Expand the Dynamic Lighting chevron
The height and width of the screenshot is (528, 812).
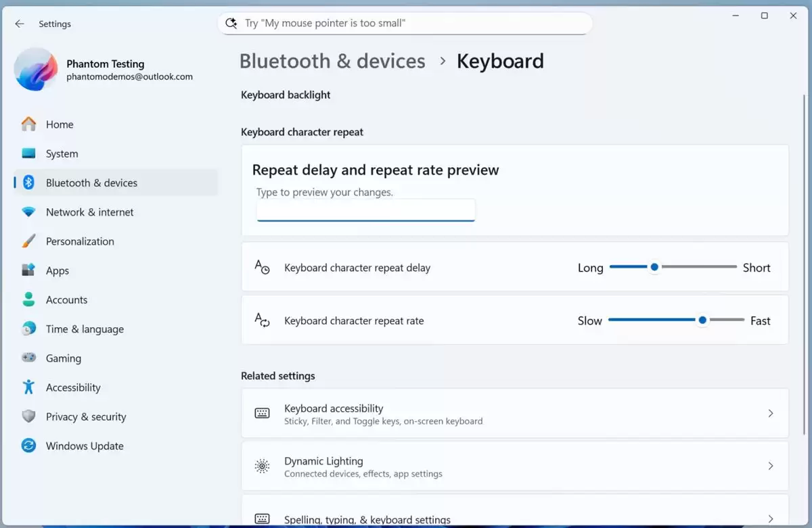pos(770,466)
